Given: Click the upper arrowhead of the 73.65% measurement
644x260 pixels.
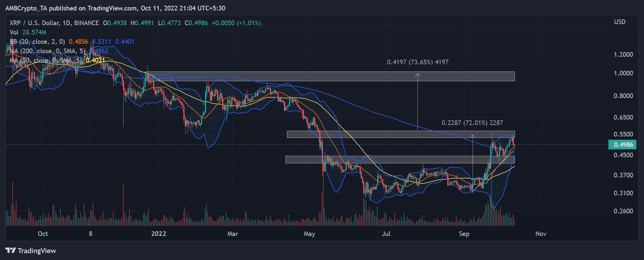Looking at the screenshot, I should [417, 75].
